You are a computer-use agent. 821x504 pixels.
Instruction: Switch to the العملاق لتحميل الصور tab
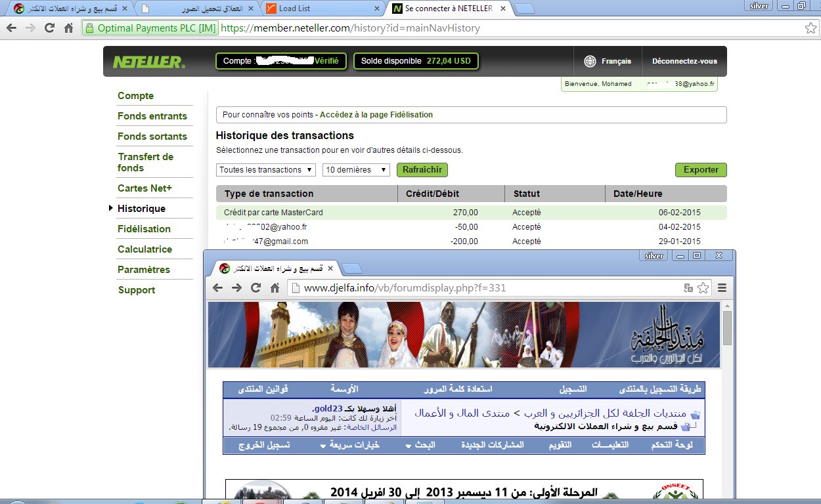tap(197, 9)
